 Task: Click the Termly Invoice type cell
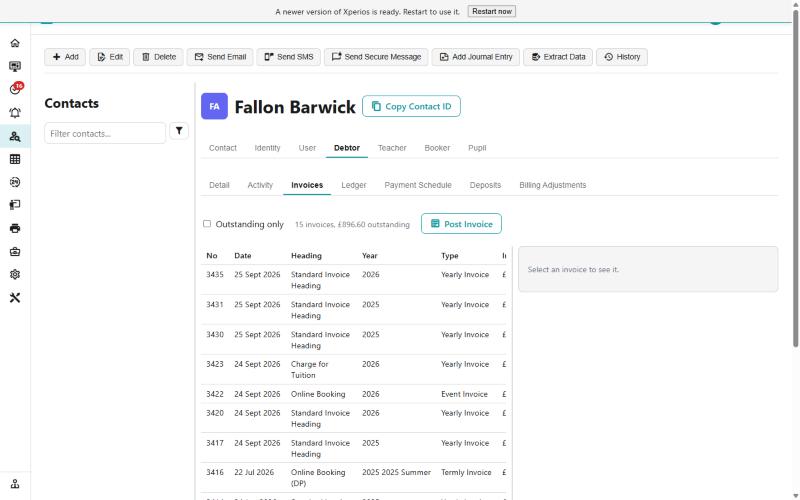pyautogui.click(x=466, y=472)
